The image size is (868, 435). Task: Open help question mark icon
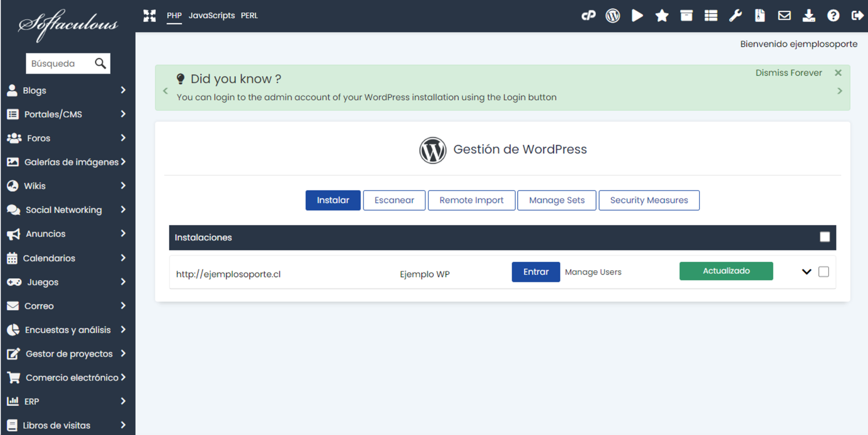coord(833,16)
